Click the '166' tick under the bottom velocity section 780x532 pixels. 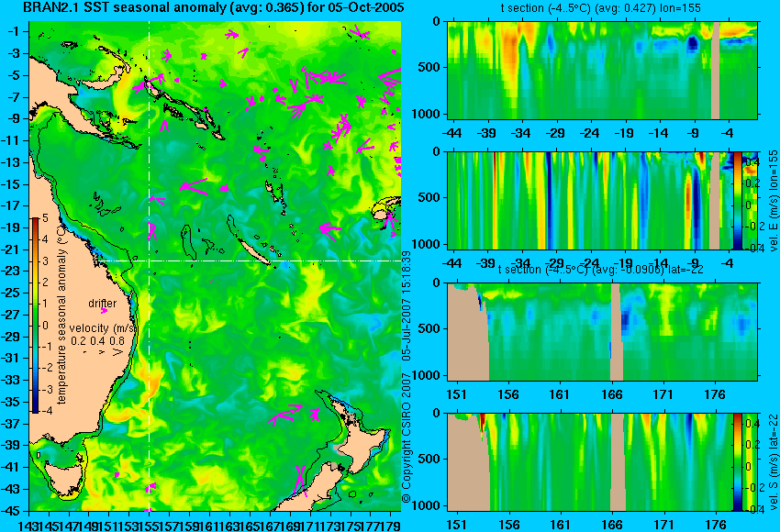(x=612, y=525)
